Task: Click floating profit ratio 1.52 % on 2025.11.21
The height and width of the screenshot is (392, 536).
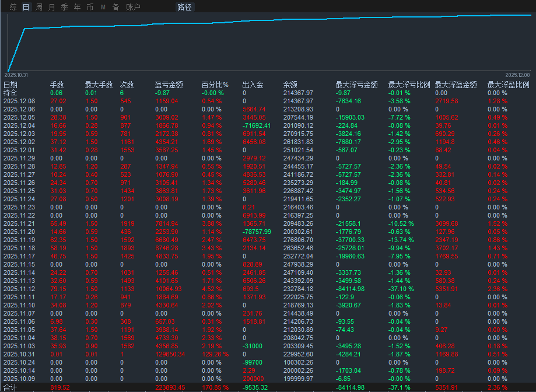Action: coord(498,223)
